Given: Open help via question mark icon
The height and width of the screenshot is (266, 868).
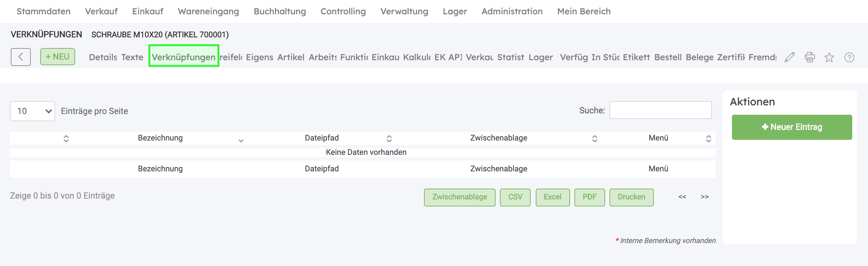Looking at the screenshot, I should pyautogui.click(x=849, y=57).
